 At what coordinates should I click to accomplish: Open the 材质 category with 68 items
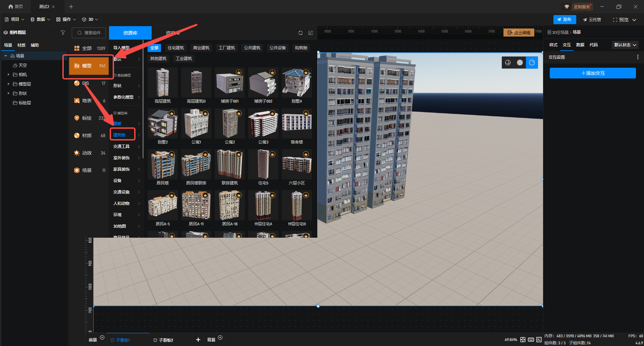[x=89, y=135]
